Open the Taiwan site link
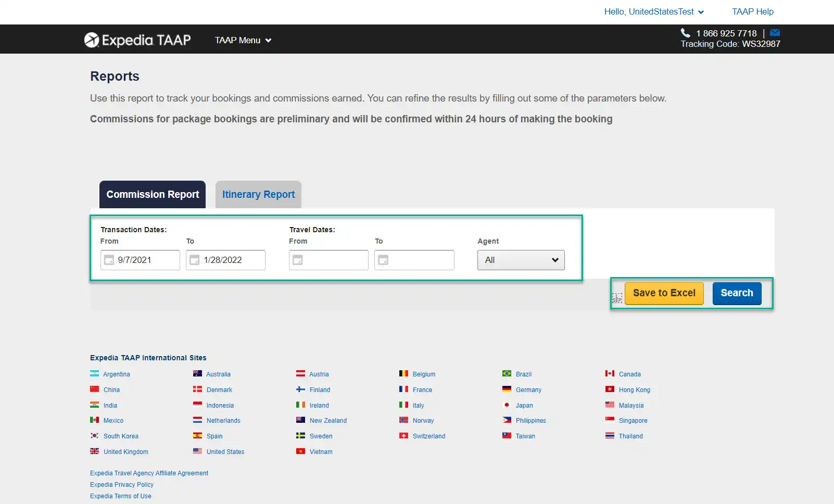 (525, 436)
